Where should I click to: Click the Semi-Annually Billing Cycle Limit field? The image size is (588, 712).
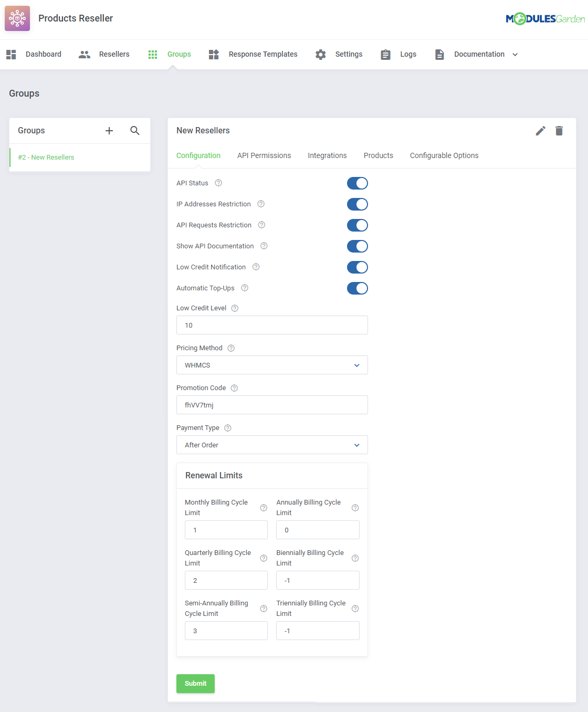(x=226, y=631)
